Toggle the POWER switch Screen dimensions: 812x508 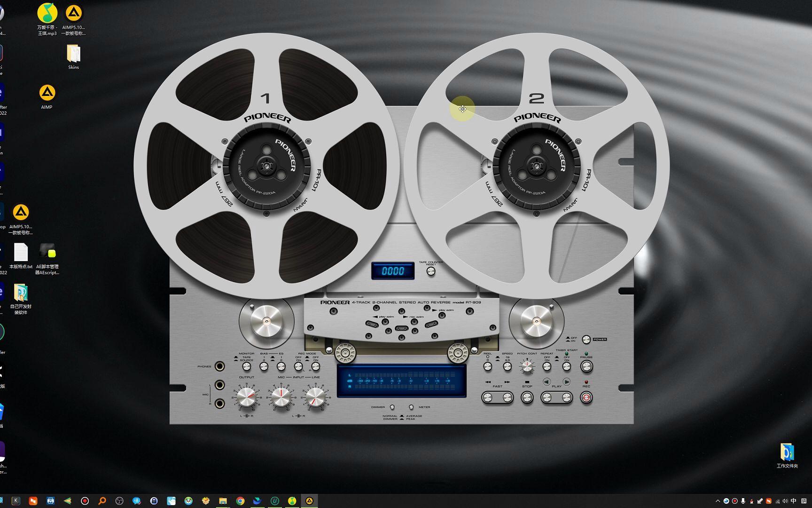click(x=586, y=339)
